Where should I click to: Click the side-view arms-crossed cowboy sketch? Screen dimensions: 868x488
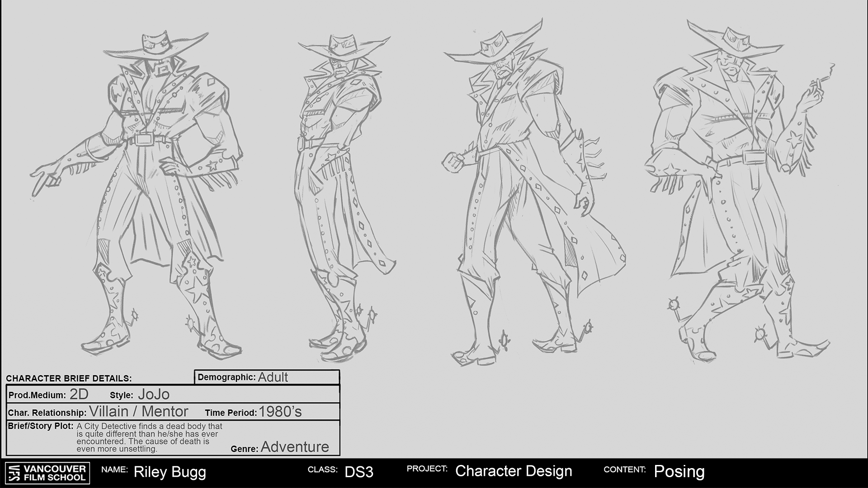[x=346, y=199]
